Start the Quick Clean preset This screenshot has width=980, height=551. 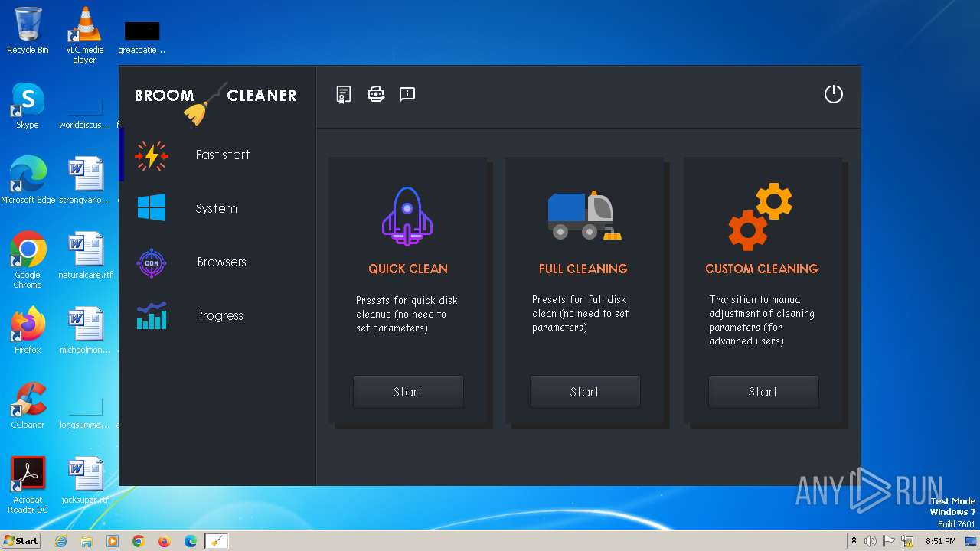[408, 392]
